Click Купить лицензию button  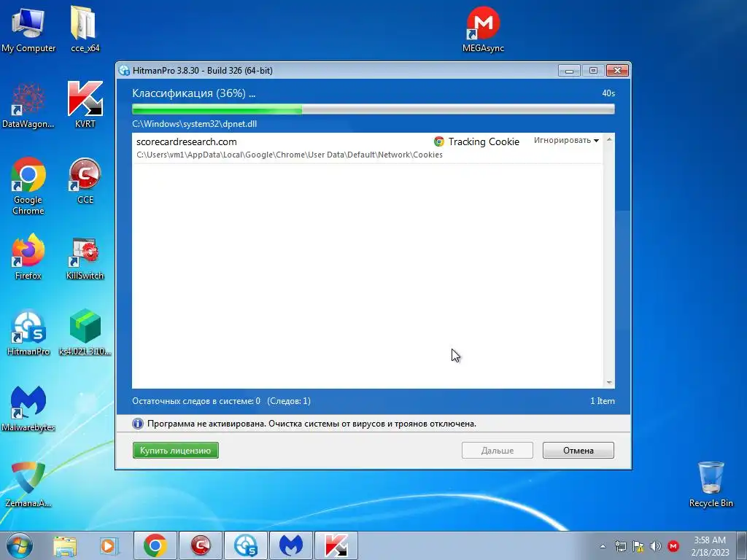point(175,451)
